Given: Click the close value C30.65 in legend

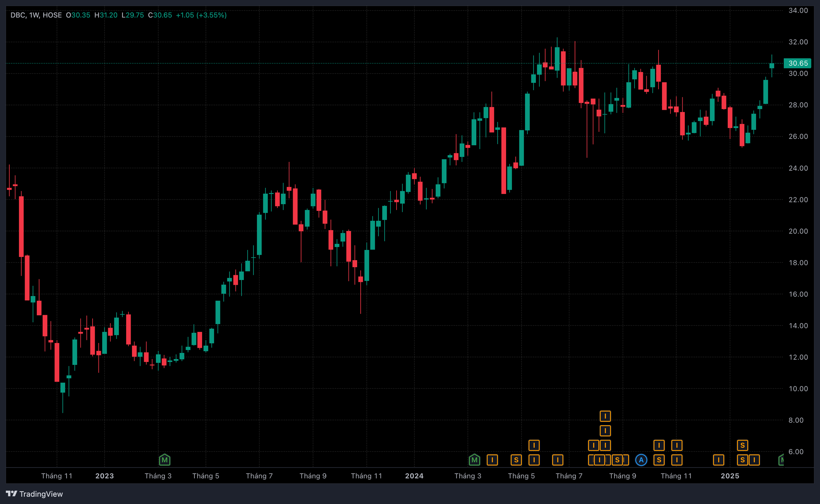Looking at the screenshot, I should (160, 15).
